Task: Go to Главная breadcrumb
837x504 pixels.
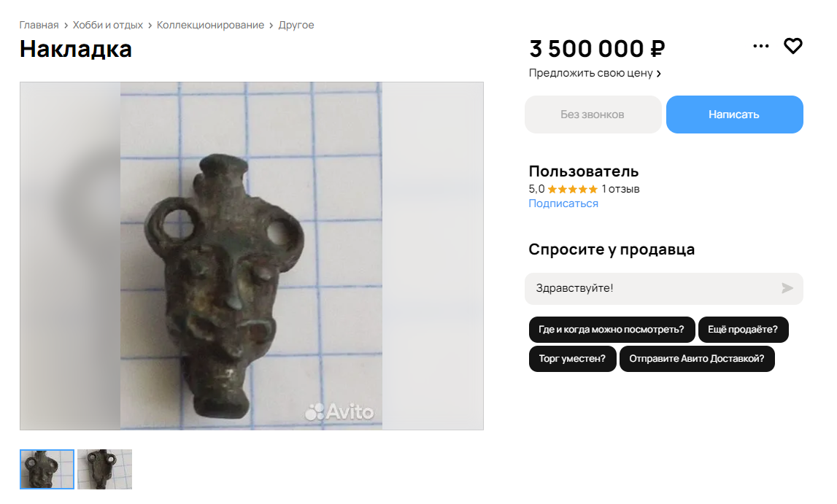Action: pyautogui.click(x=39, y=25)
